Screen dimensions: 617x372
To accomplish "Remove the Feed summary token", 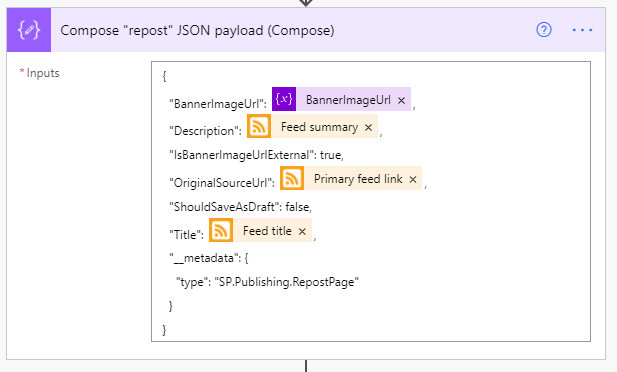I will pos(368,128).
